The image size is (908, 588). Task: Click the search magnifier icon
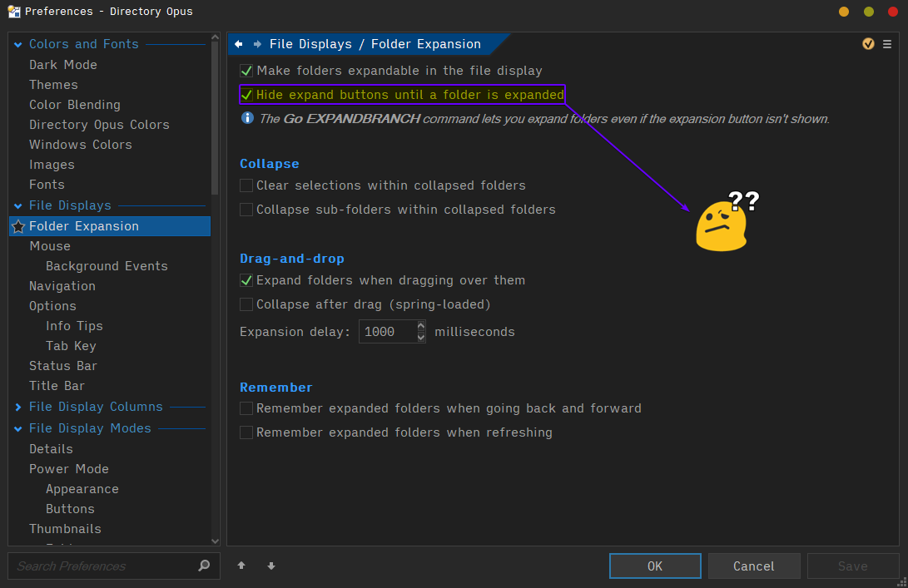coord(204,566)
